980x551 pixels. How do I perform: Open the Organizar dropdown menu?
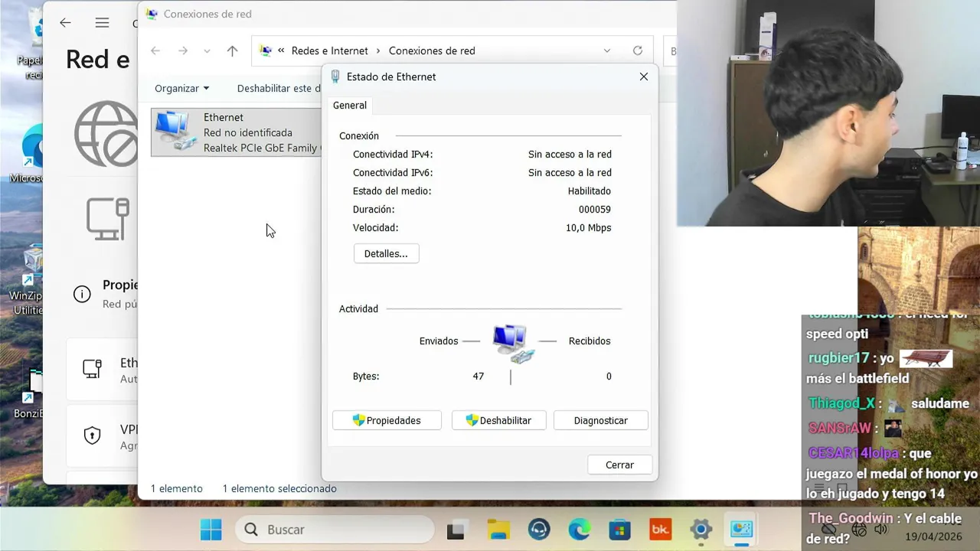[181, 88]
